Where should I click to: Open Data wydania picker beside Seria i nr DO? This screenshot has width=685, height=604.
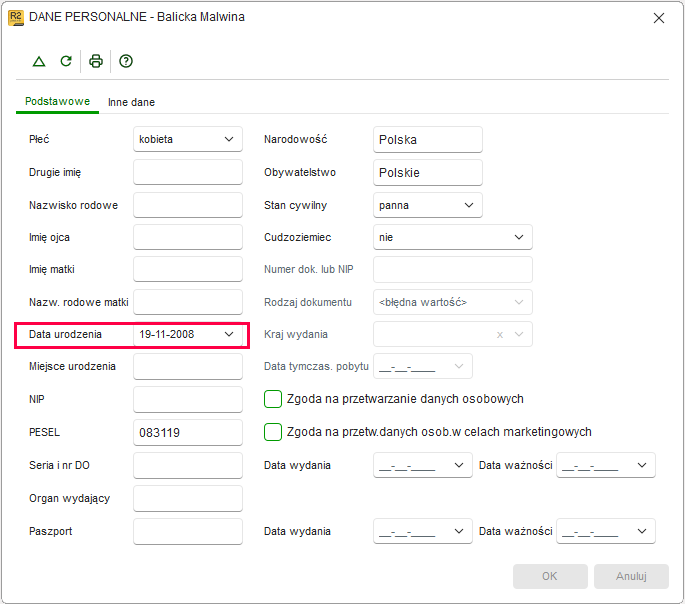pyautogui.click(x=459, y=466)
